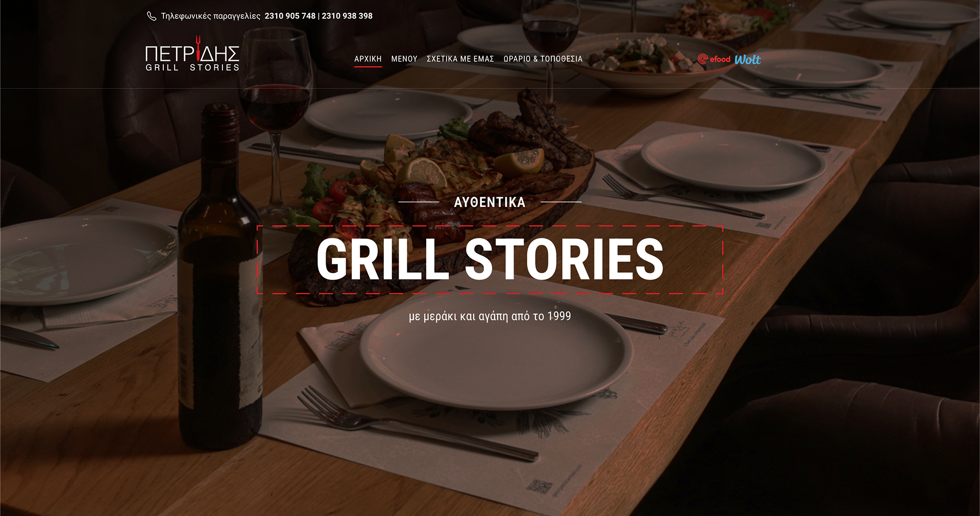Screen dimensions: 980x516
Task: Click the ΑΥΘΕΝΤΙΚΑ heading text
Action: [x=490, y=202]
